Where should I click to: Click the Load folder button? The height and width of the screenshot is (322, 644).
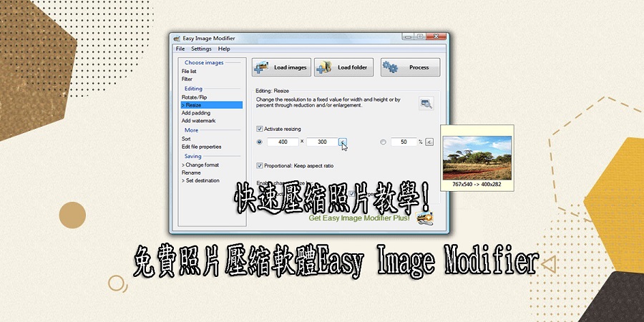(343, 67)
